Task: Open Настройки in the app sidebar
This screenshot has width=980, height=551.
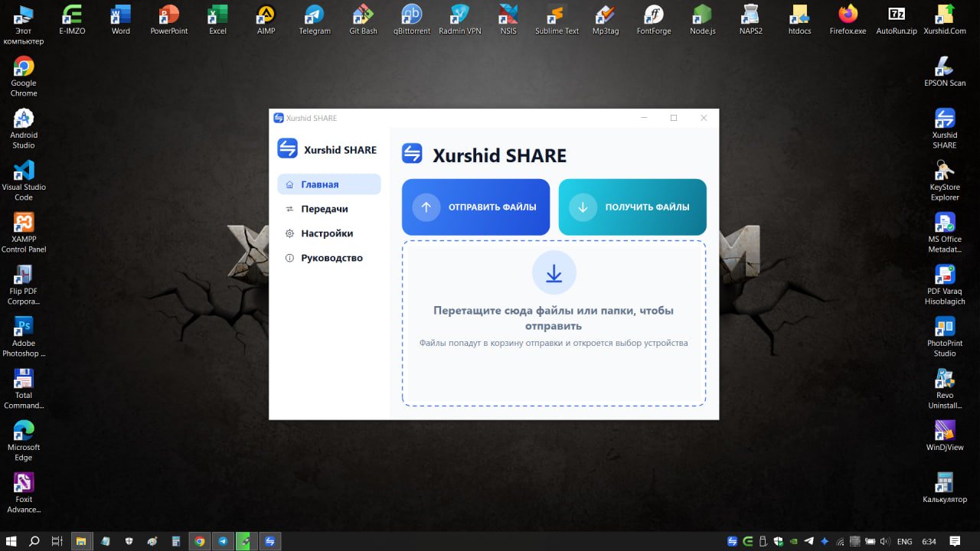Action: coord(329,233)
